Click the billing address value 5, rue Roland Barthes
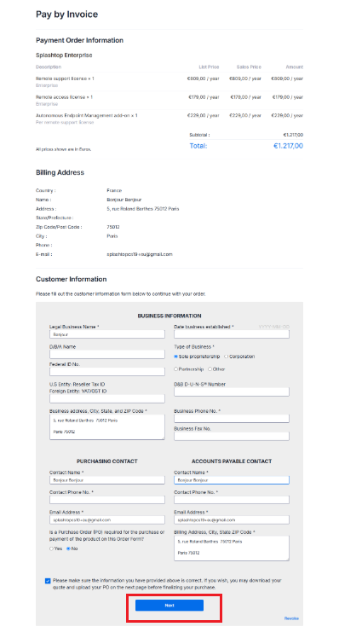The height and width of the screenshot is (644, 339). (x=142, y=209)
